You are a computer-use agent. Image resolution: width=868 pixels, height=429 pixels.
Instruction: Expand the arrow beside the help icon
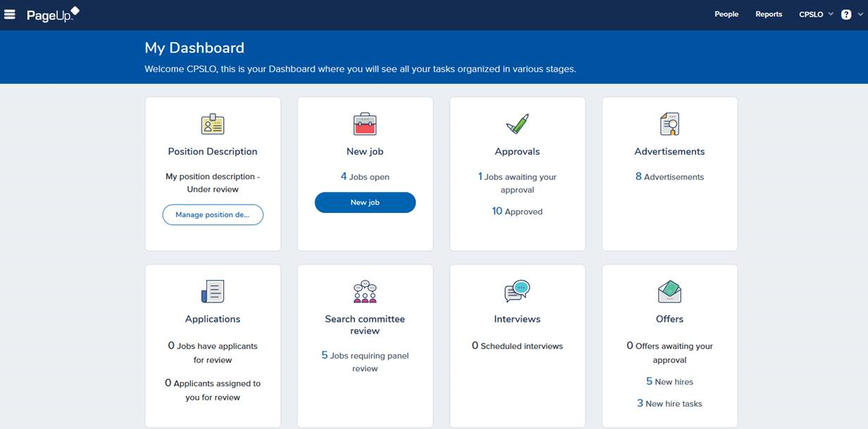pos(860,14)
